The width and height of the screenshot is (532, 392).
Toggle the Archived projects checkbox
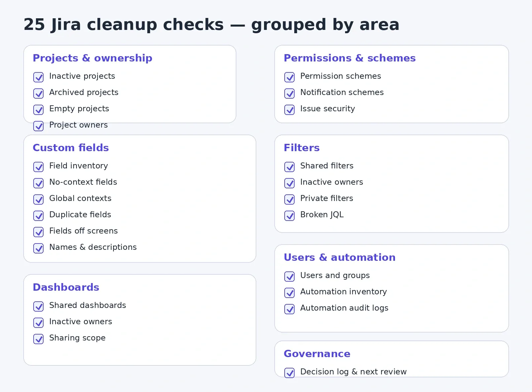point(39,93)
